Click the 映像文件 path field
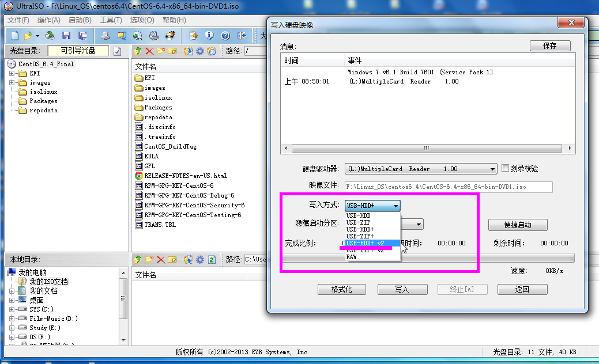Image resolution: width=599 pixels, height=364 pixels. pos(449,187)
